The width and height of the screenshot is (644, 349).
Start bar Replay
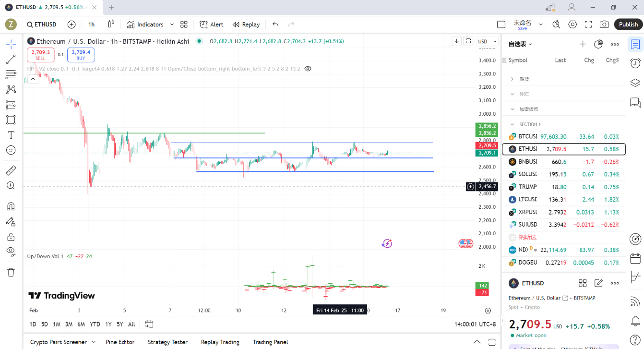click(246, 24)
